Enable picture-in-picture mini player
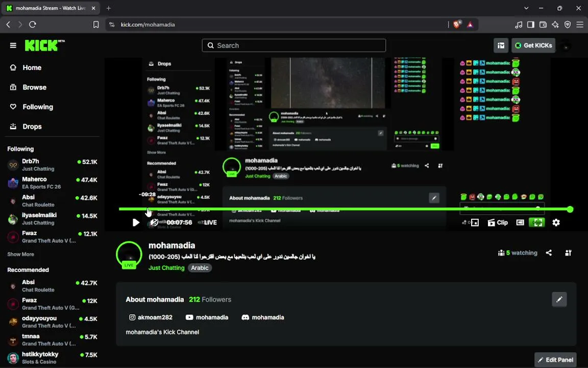The width and height of the screenshot is (588, 368). tap(475, 223)
